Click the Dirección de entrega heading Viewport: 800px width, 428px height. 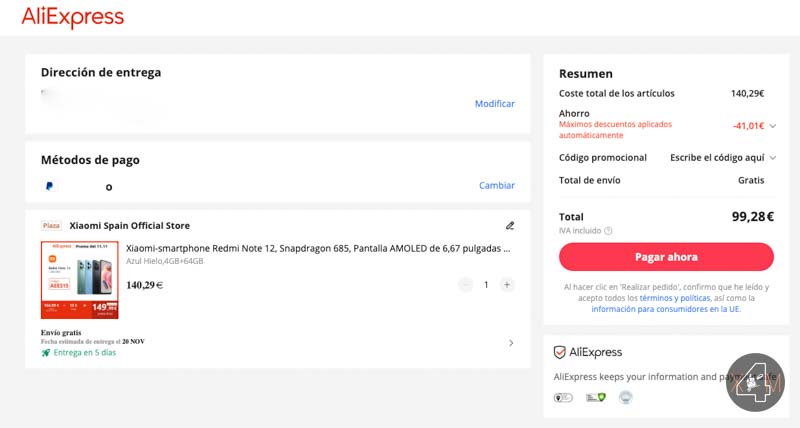click(x=101, y=72)
